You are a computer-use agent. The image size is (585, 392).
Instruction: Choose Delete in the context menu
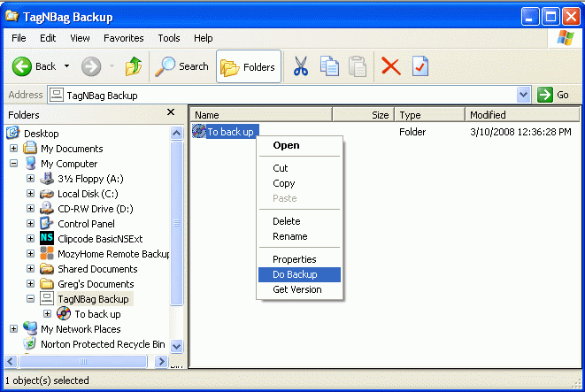299,221
